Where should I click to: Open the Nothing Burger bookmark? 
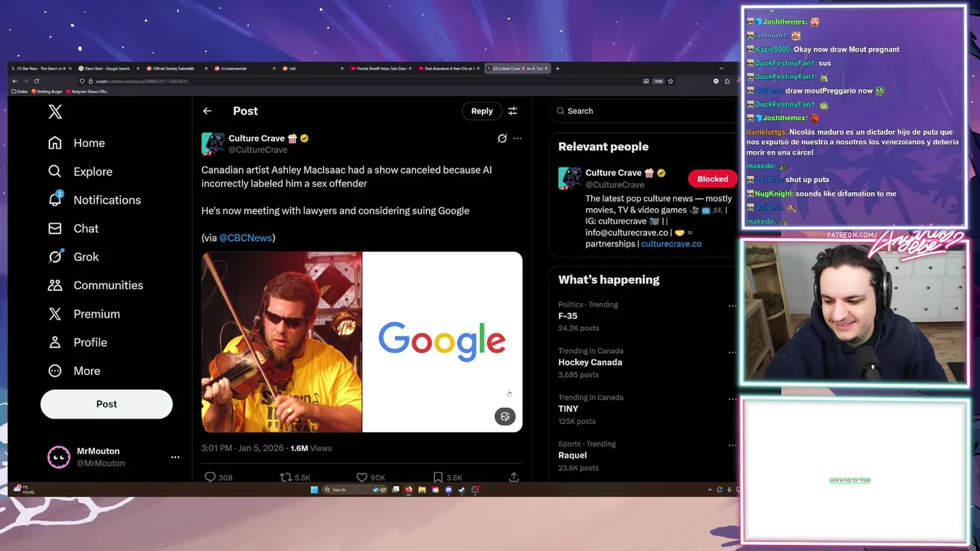pyautogui.click(x=47, y=91)
